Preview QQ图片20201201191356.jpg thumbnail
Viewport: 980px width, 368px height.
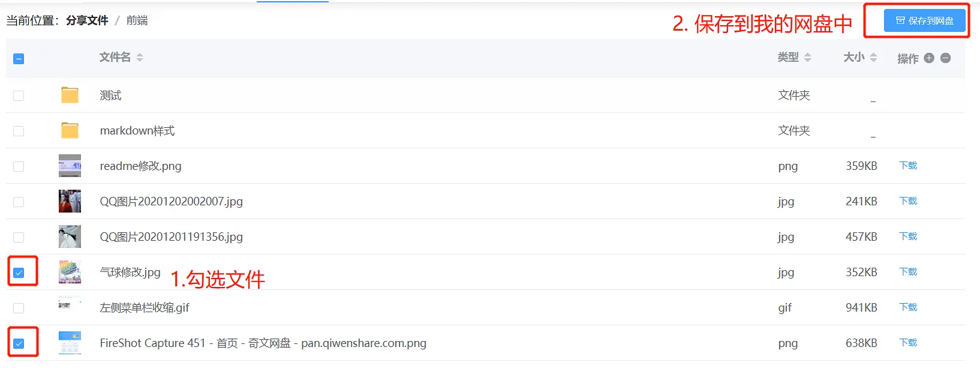point(70,237)
